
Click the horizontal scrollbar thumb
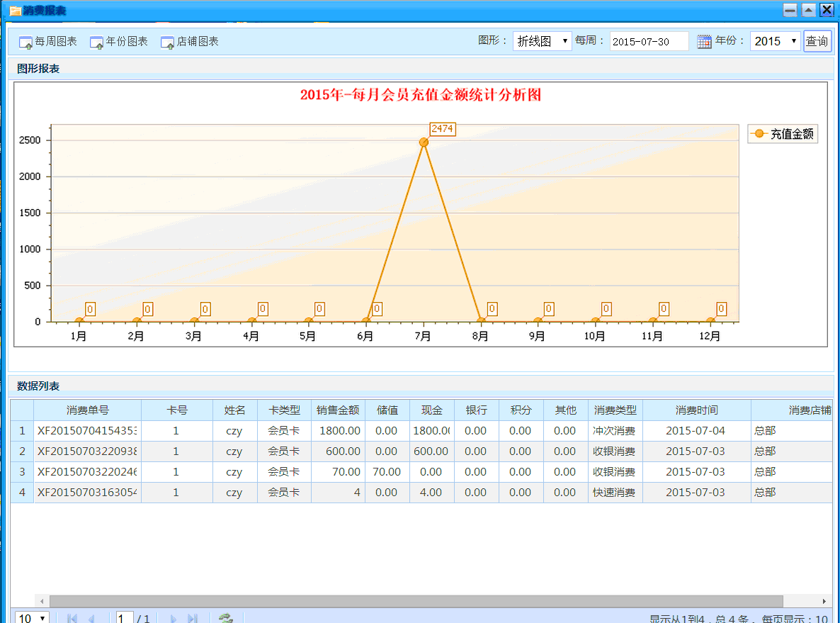[x=416, y=601]
